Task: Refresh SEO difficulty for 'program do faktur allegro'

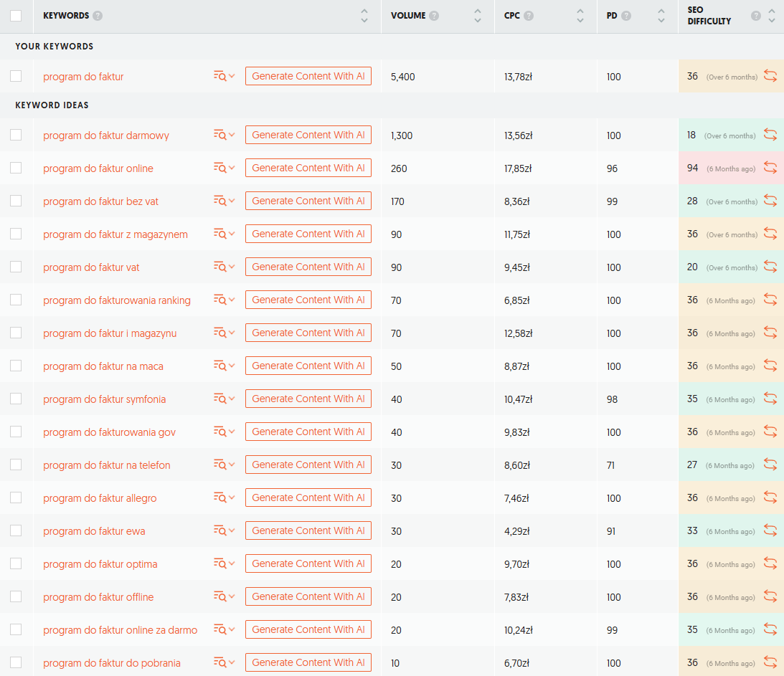Action: [x=770, y=498]
